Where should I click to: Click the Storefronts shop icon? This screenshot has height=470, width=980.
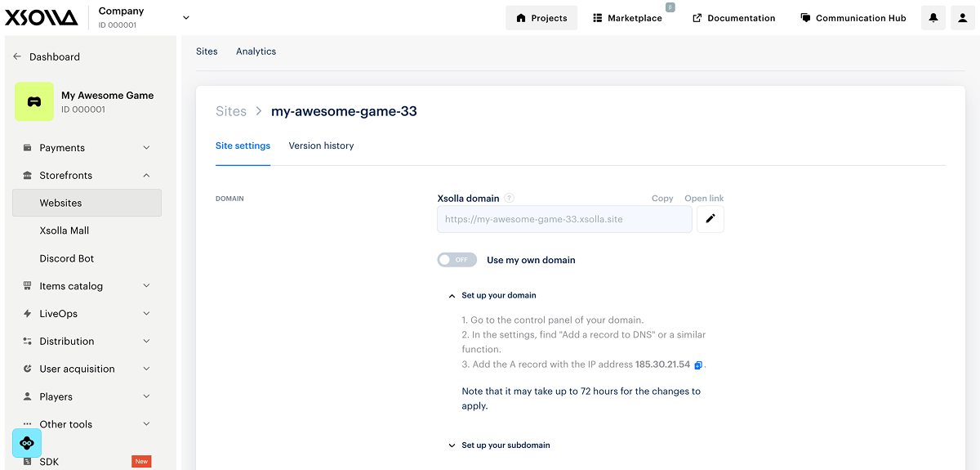[28, 176]
